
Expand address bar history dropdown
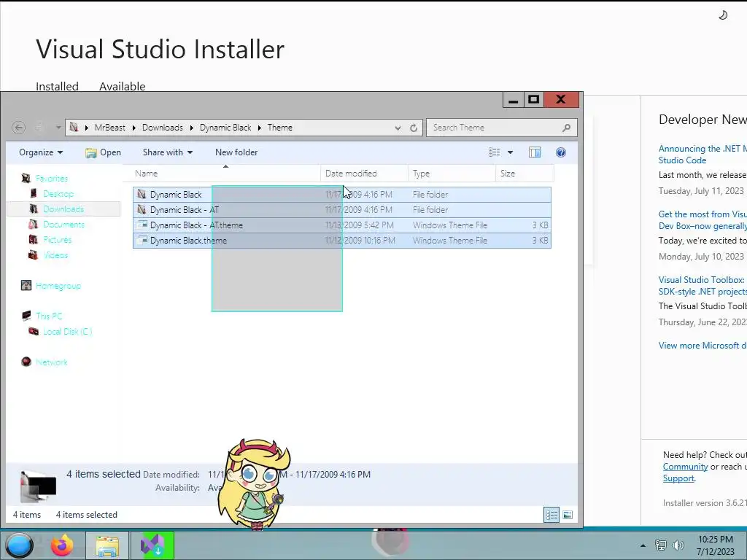click(x=398, y=128)
